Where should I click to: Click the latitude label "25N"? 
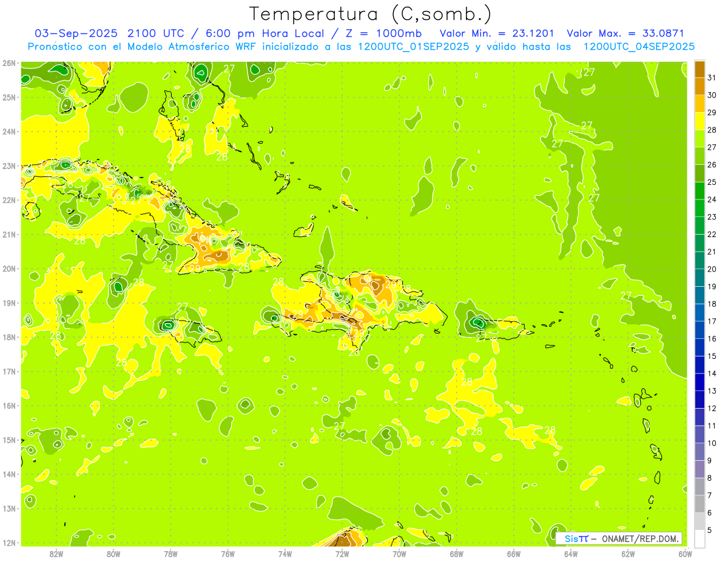click(9, 97)
